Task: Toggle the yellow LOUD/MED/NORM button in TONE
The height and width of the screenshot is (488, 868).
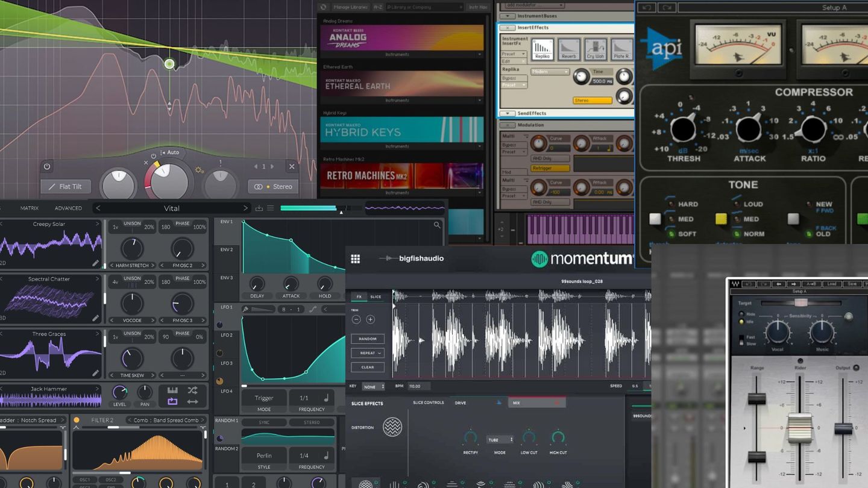Action: 721,219
